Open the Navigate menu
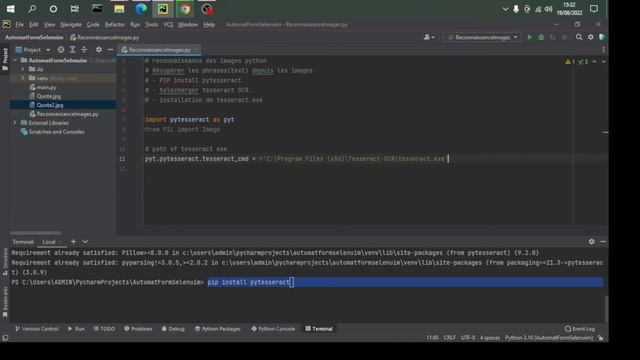The image size is (640, 360). pyautogui.click(x=71, y=24)
